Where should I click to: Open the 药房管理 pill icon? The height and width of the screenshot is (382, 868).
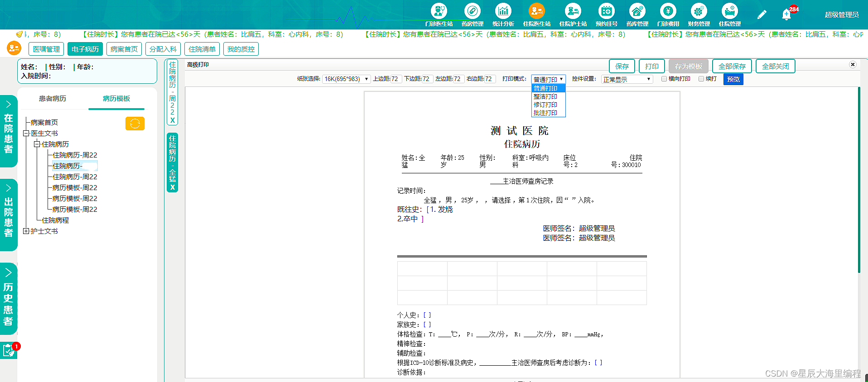click(x=472, y=11)
